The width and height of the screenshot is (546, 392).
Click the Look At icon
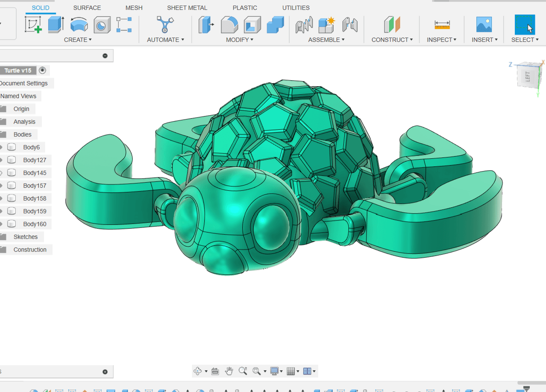pyautogui.click(x=215, y=371)
